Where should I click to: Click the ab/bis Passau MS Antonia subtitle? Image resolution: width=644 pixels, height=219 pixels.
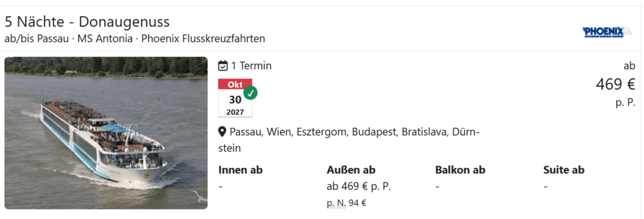point(135,39)
